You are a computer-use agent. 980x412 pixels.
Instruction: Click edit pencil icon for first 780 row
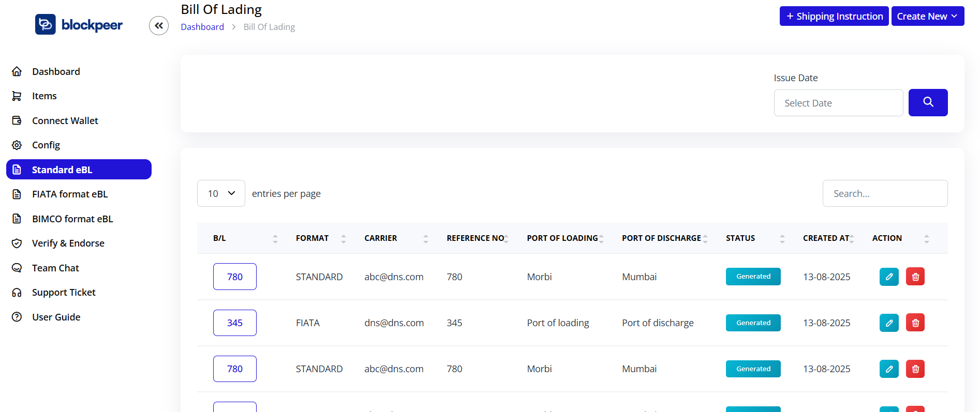coord(889,277)
